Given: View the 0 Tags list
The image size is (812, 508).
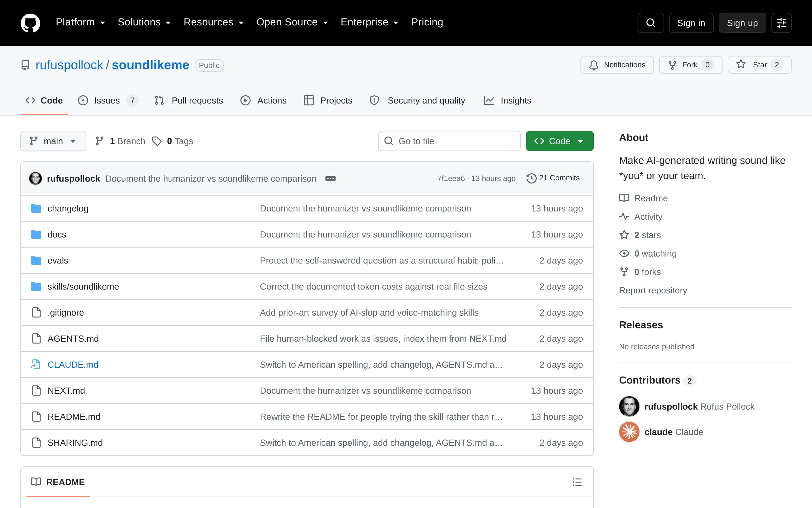Looking at the screenshot, I should tap(173, 141).
